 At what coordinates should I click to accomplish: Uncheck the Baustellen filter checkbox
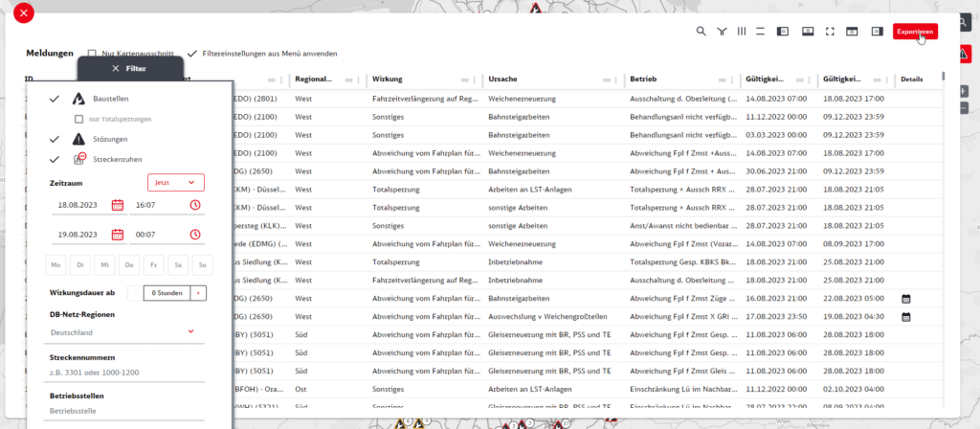[55, 99]
